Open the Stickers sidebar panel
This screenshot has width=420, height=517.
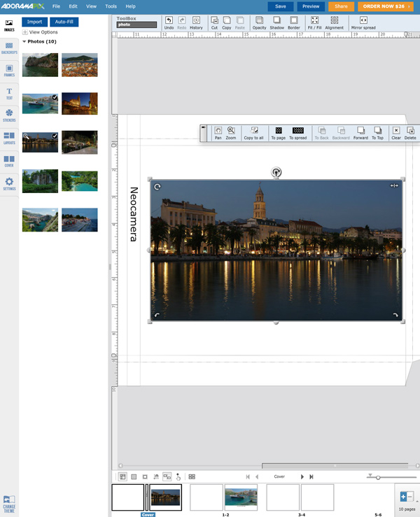click(x=9, y=115)
